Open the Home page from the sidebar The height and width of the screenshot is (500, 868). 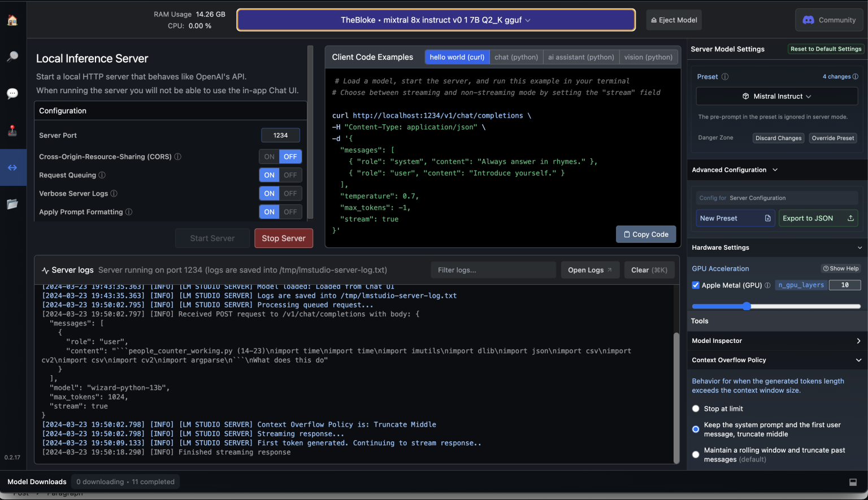click(x=13, y=20)
